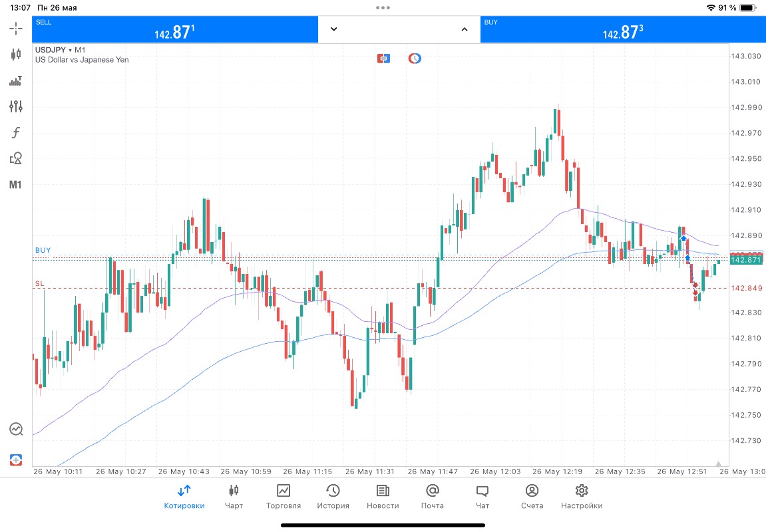Select the SL level line at 142.849

(381, 289)
